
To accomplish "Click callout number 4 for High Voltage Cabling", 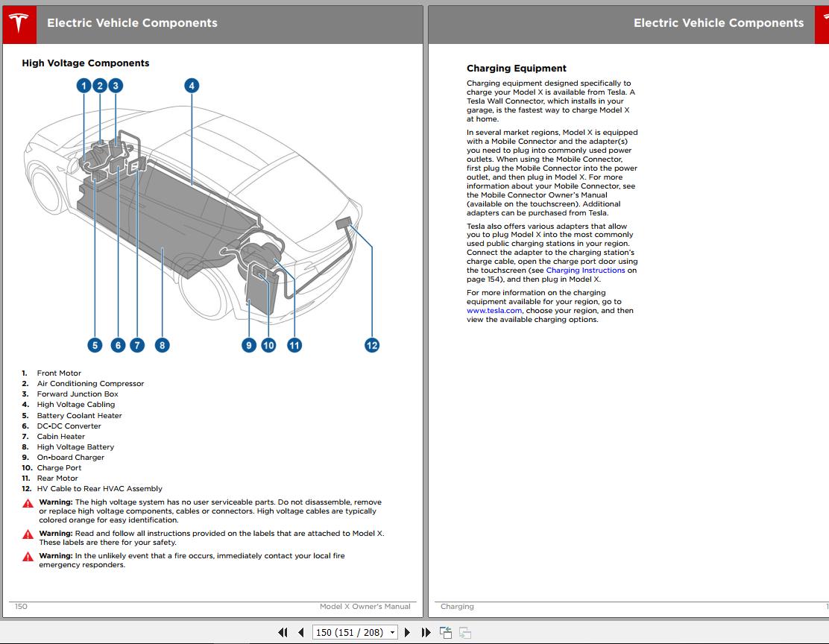I will pos(192,86).
